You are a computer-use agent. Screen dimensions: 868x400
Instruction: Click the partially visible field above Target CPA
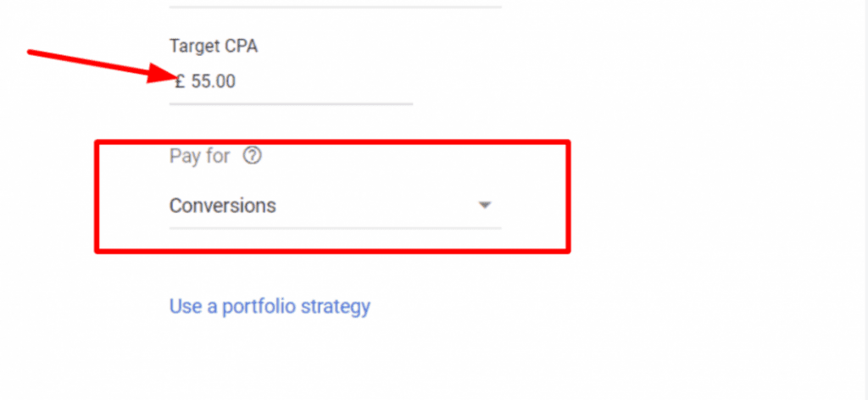pyautogui.click(x=335, y=5)
